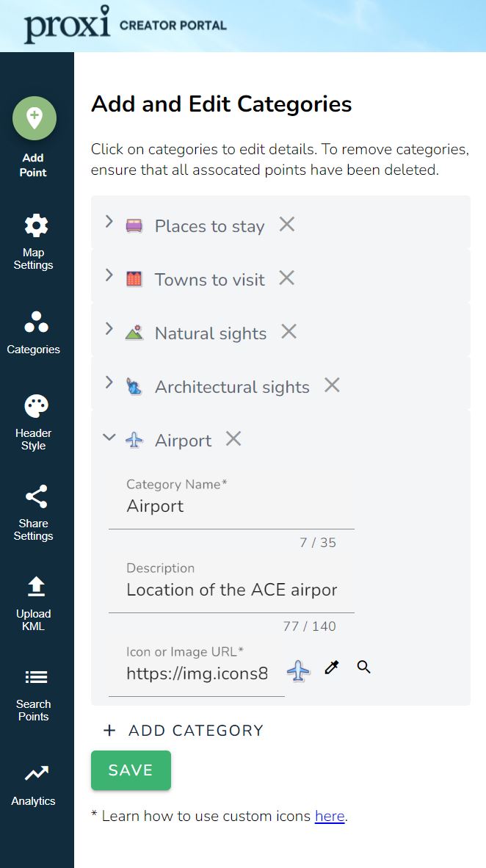
Task: Click the magnifier icon to search icons
Action: coord(363,668)
